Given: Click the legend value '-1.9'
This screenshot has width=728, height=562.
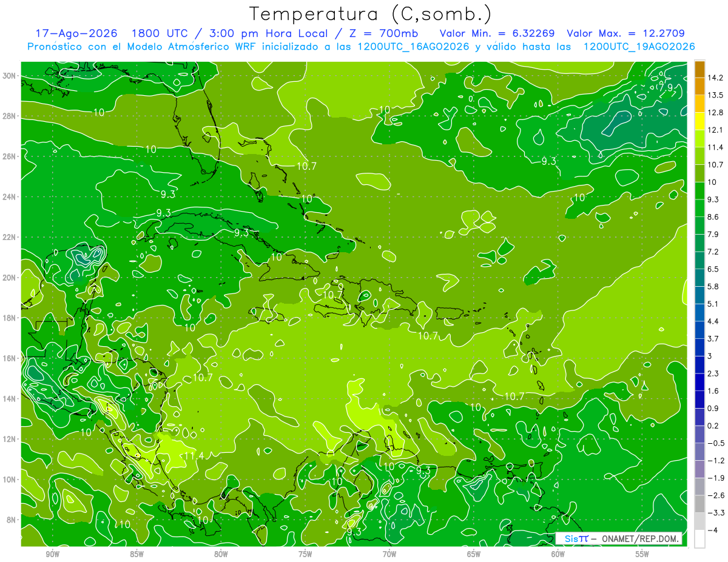Looking at the screenshot, I should (715, 478).
